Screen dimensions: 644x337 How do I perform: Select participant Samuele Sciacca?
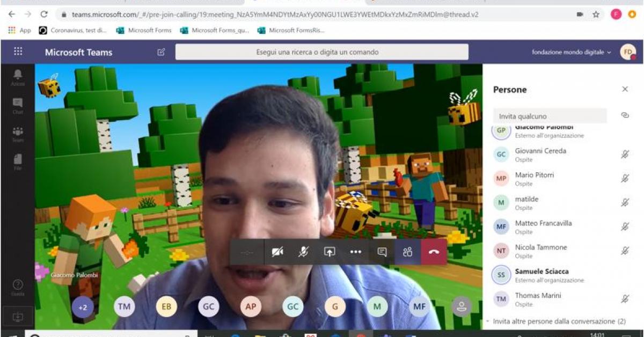click(x=562, y=275)
